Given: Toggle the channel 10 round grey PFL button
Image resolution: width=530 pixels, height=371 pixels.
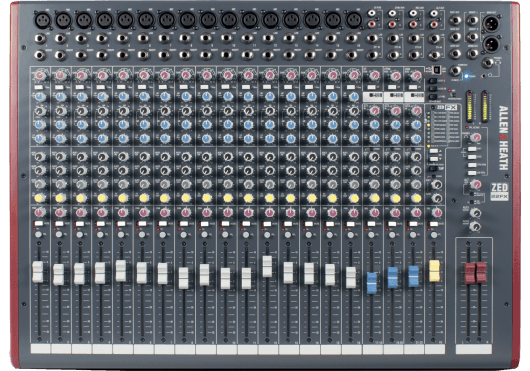Looking at the screenshot, I should coord(226,234).
